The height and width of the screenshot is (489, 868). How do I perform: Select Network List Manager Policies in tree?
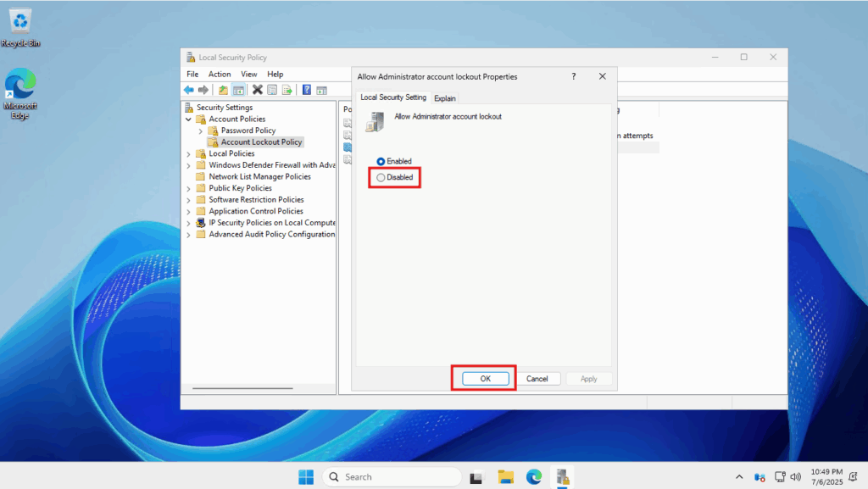[259, 176]
